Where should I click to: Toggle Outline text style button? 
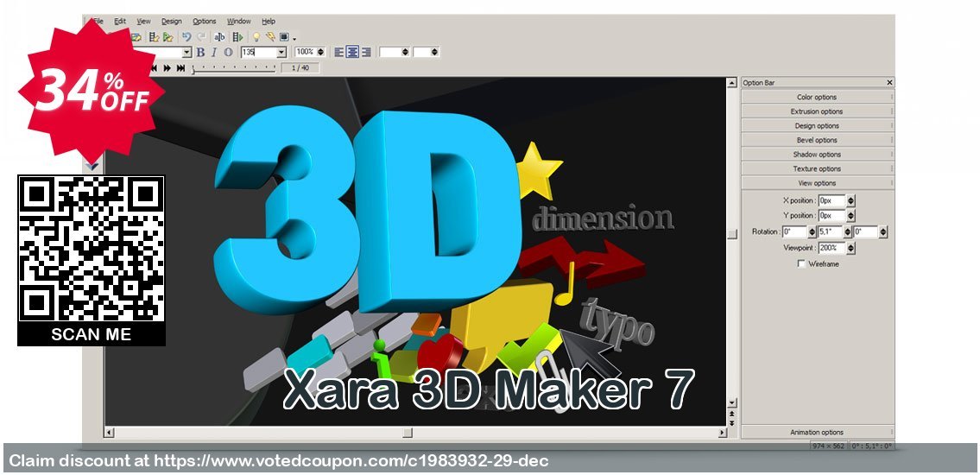coord(228,53)
